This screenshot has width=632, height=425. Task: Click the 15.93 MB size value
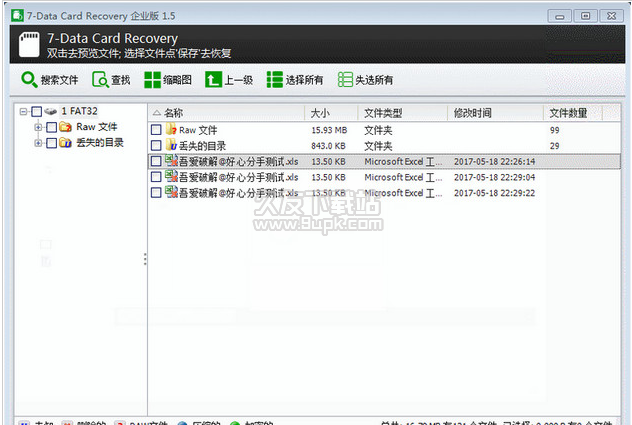[x=329, y=130]
